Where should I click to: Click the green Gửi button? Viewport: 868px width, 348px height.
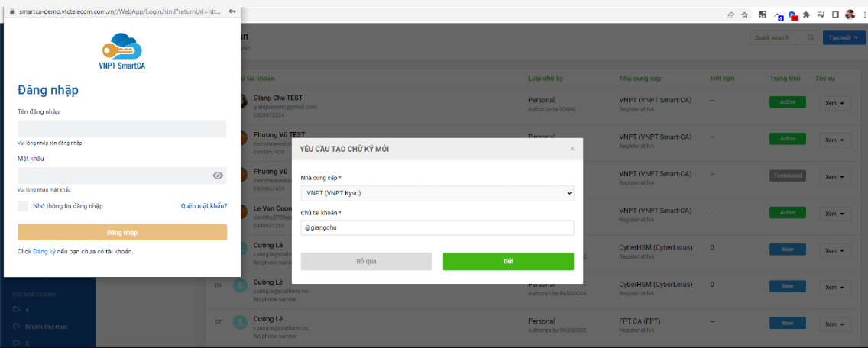(x=508, y=261)
